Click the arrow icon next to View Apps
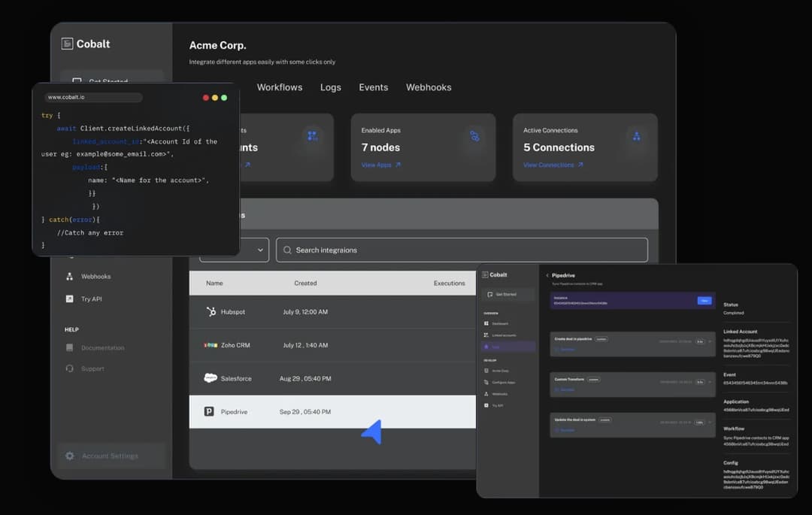 coord(398,165)
